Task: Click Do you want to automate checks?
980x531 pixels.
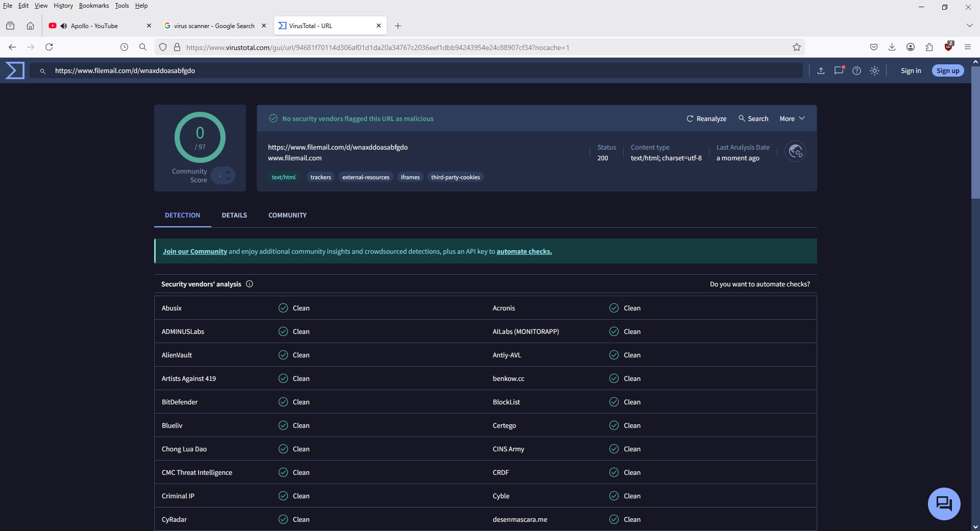Action: (760, 284)
